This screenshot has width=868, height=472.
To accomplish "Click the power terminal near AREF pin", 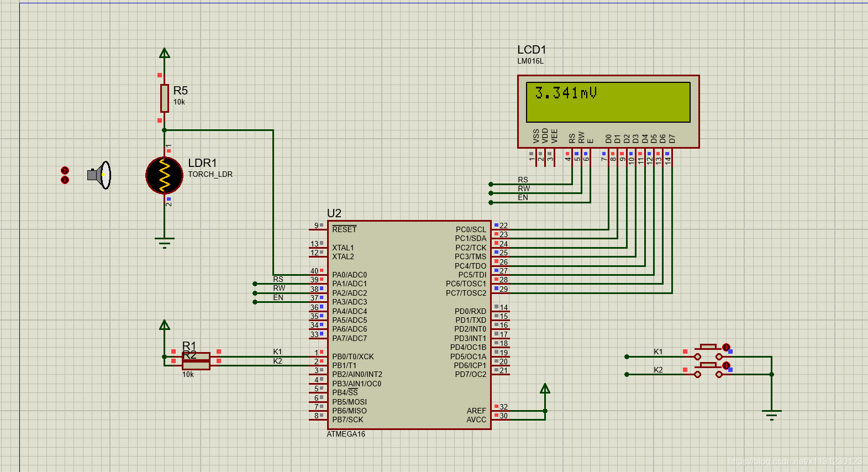I will [545, 389].
